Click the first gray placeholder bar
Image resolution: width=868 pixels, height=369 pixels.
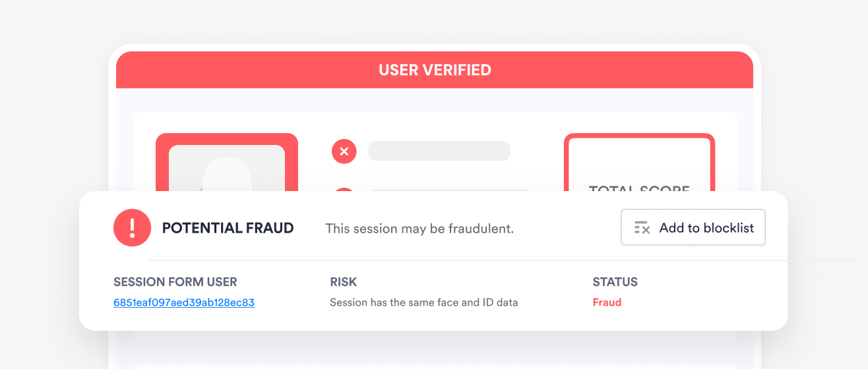(x=439, y=151)
